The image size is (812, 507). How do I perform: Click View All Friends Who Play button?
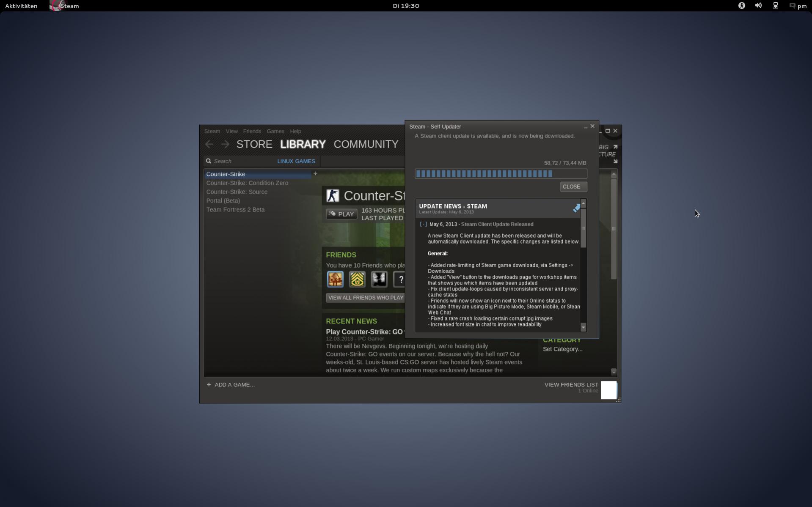click(366, 298)
